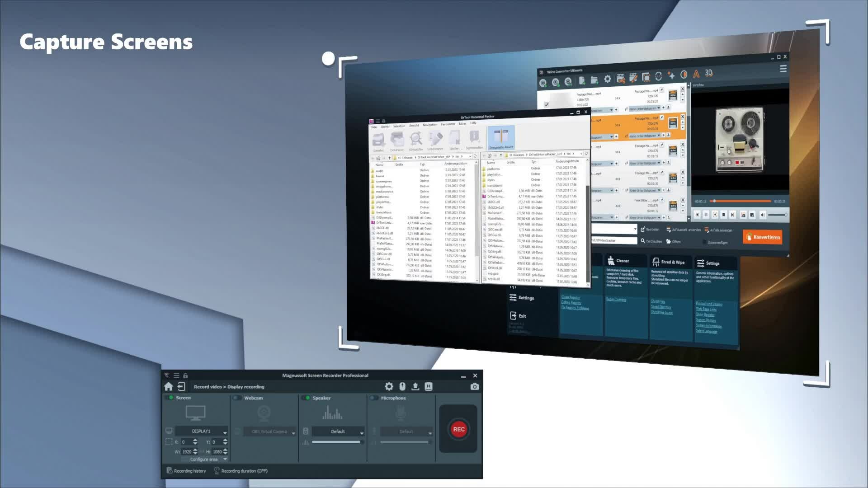Click the hotkey H icon
The height and width of the screenshot is (488, 868).
429,387
